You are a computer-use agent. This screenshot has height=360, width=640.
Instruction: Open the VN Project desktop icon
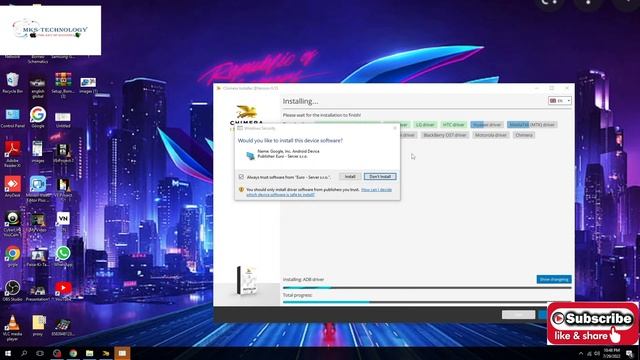pyautogui.click(x=63, y=188)
